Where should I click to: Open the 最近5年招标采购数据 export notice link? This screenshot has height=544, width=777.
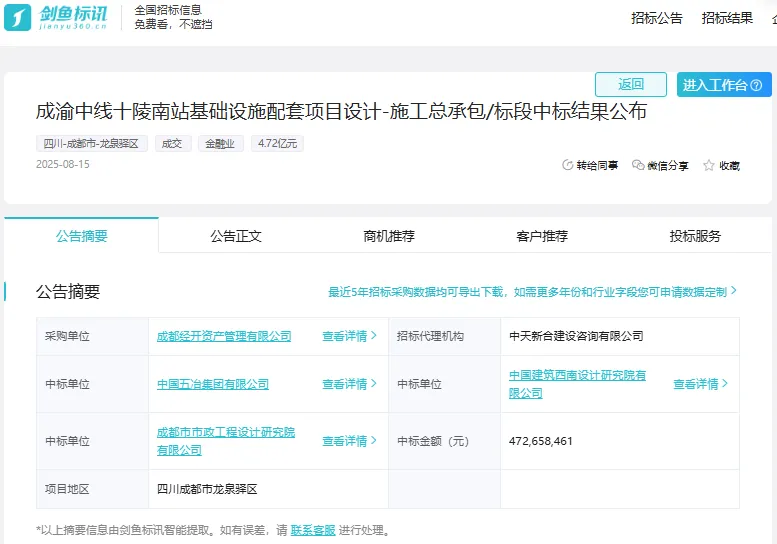tap(532, 292)
